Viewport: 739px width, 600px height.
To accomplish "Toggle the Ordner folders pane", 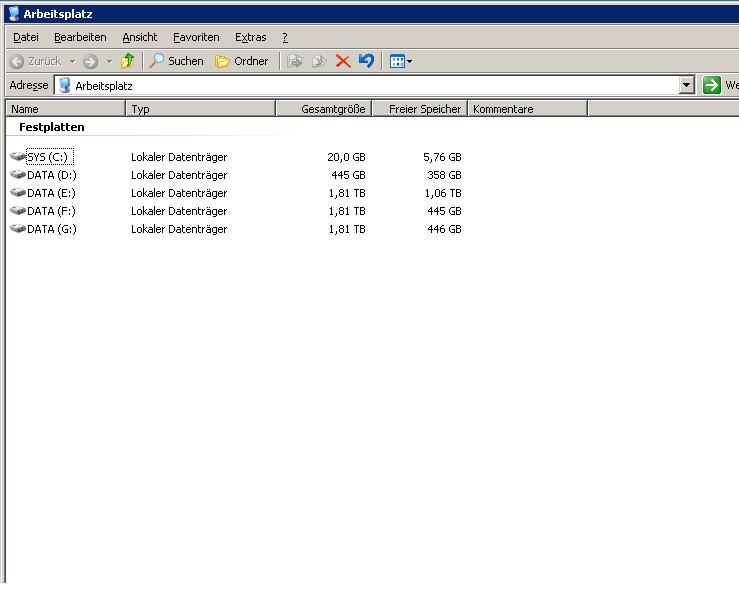I will pyautogui.click(x=241, y=61).
